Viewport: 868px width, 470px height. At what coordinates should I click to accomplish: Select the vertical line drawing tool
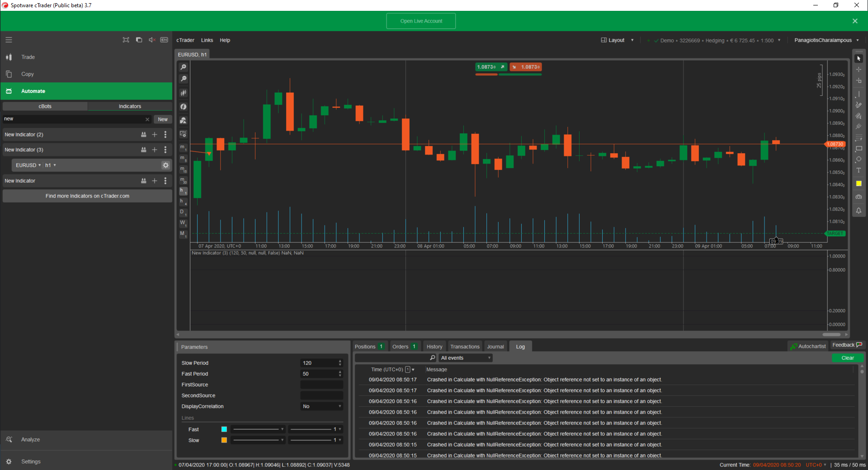(859, 94)
